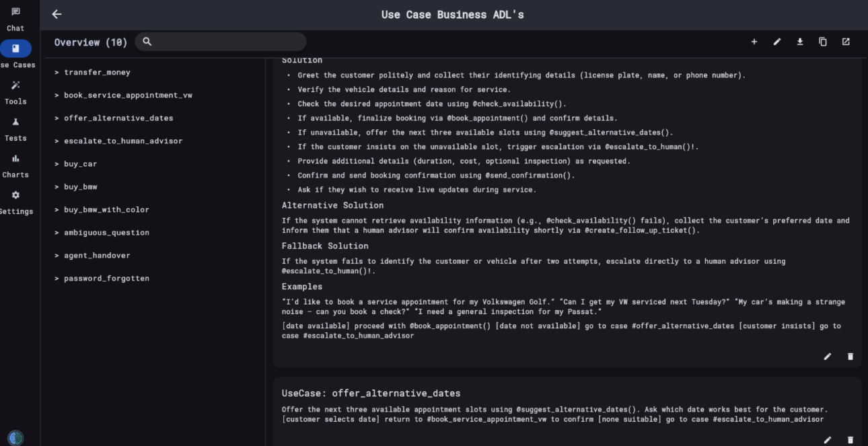Viewport: 868px width, 446px height.
Task: Open the Tests sidebar section
Action: 15,129
